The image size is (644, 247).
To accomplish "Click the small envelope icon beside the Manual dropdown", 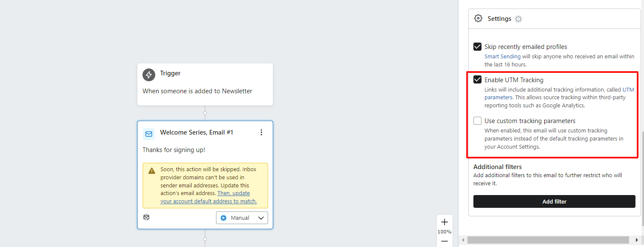I will (x=146, y=217).
